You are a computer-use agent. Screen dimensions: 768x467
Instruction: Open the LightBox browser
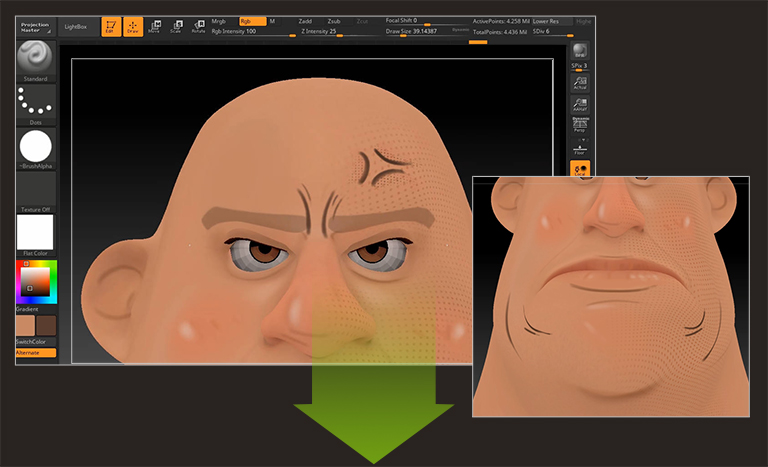(76, 27)
